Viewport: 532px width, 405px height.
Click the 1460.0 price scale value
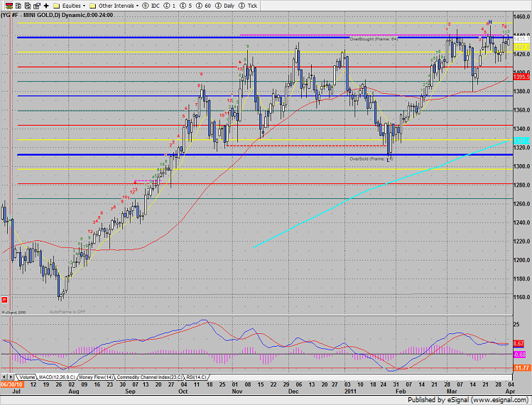(522, 16)
